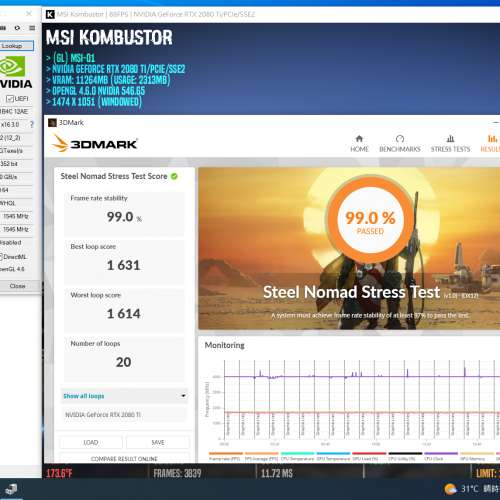This screenshot has width=500, height=500.
Task: Toggle the UEFI checkbox in GPU-Z
Action: (x=10, y=99)
